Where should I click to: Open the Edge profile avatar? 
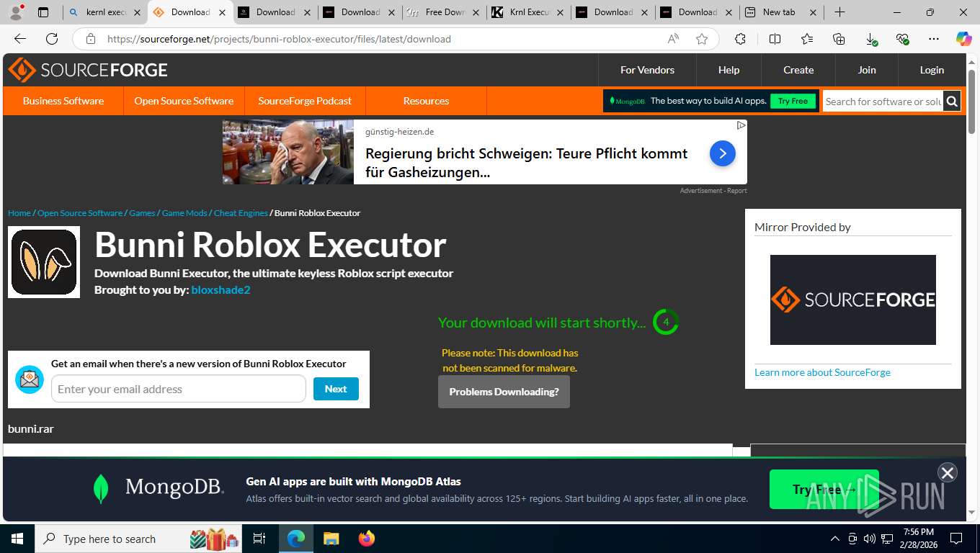point(16,12)
